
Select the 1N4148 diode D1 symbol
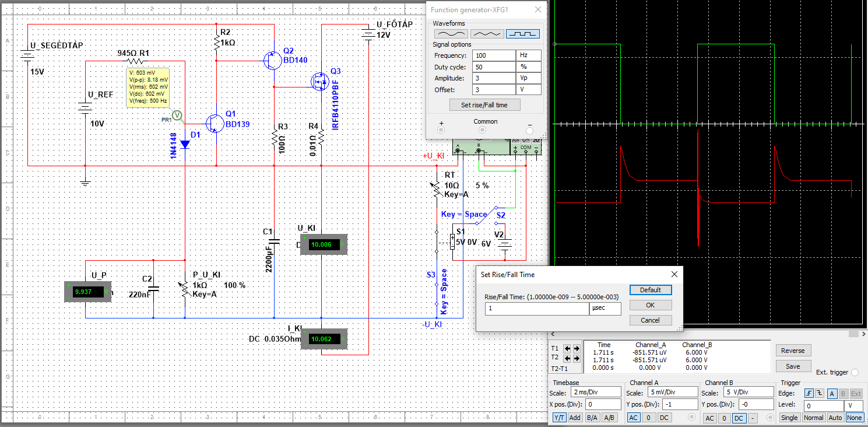pos(185,145)
